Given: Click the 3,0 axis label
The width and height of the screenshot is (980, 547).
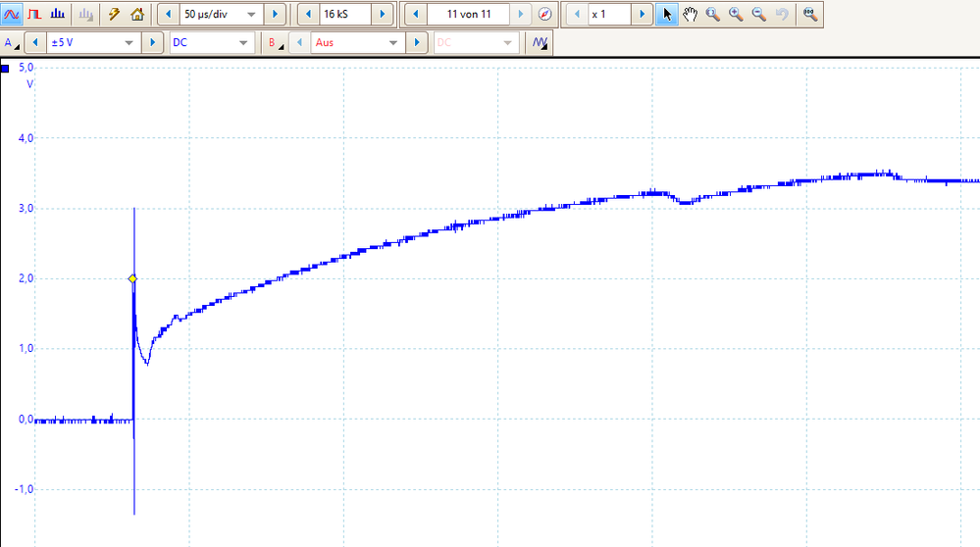Looking at the screenshot, I should pos(26,209).
